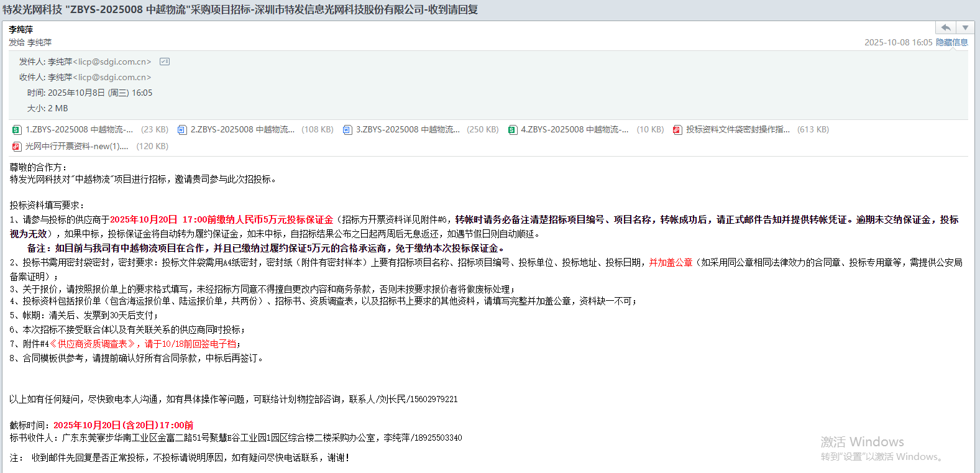This screenshot has height=473, width=980.
Task: Open the dropdown arrow next to reply
Action: (964, 28)
